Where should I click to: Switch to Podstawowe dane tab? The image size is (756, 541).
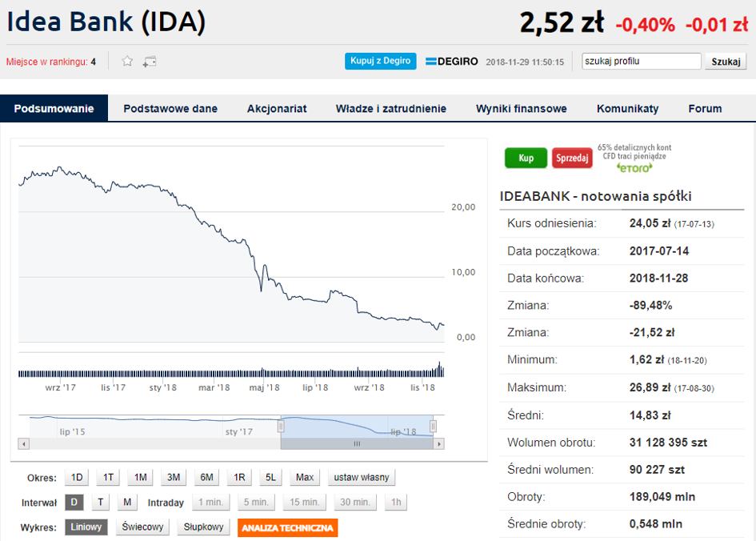(x=170, y=109)
